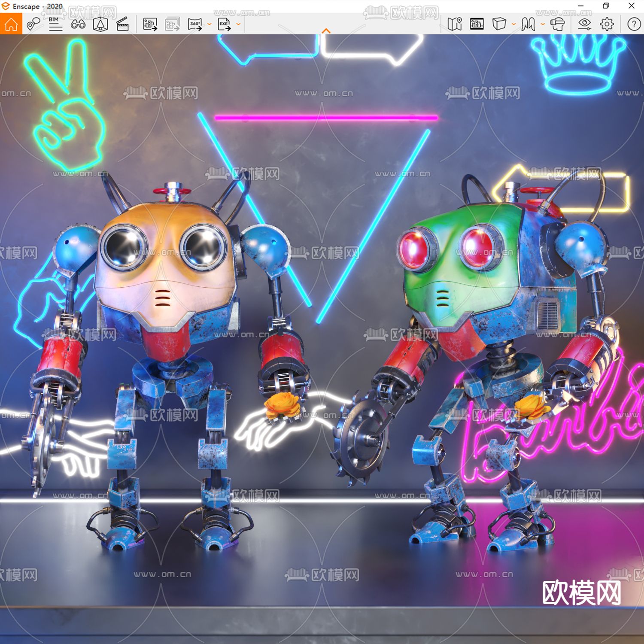Collapse the toolbar with the orange chevron
Image resolution: width=644 pixels, height=644 pixels.
coord(326,30)
